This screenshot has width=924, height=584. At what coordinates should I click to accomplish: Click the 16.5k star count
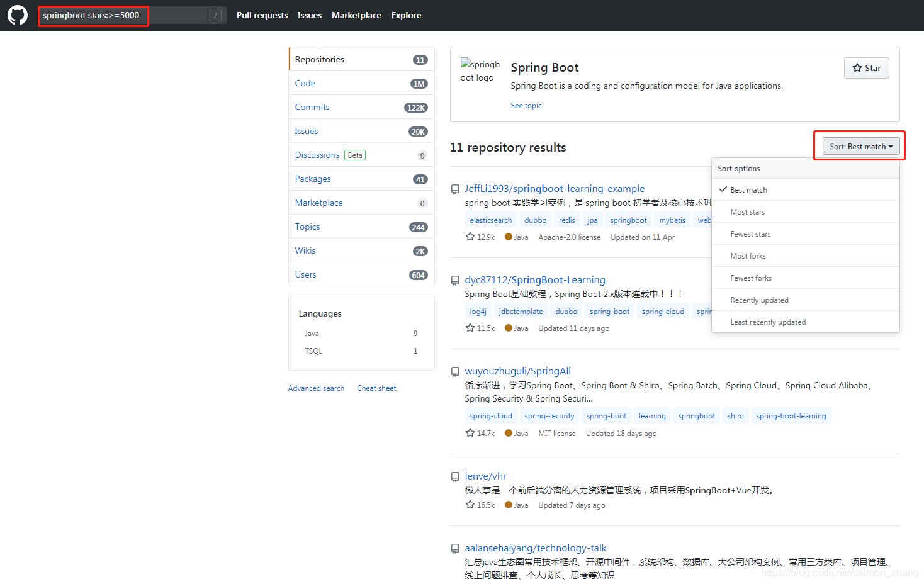tap(486, 505)
